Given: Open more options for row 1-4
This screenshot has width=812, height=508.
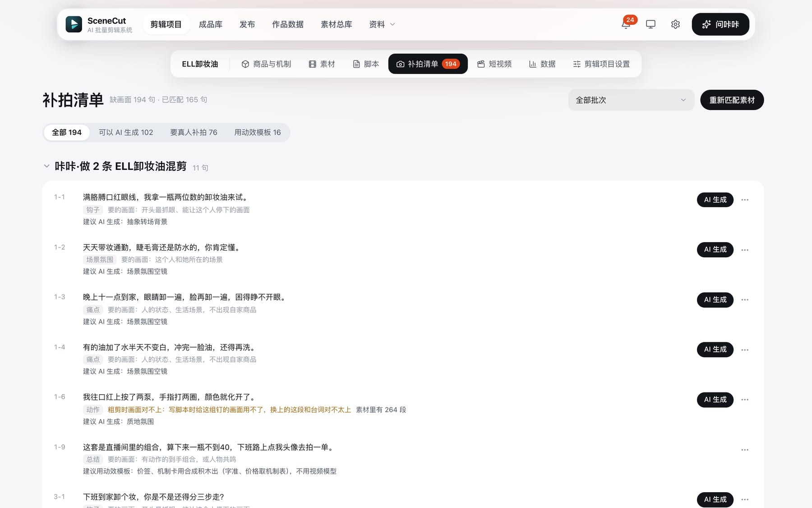Looking at the screenshot, I should click(745, 350).
